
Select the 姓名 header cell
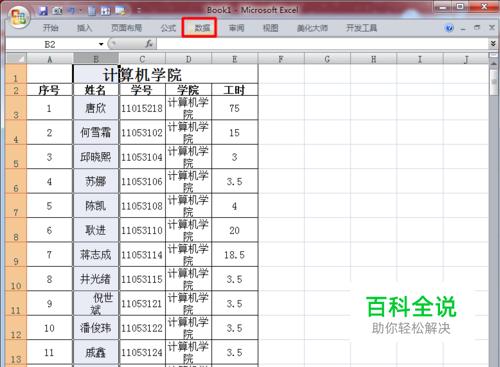(96, 90)
